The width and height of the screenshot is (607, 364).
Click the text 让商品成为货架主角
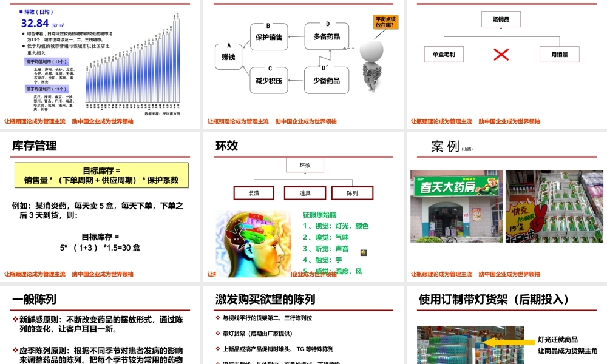click(568, 351)
